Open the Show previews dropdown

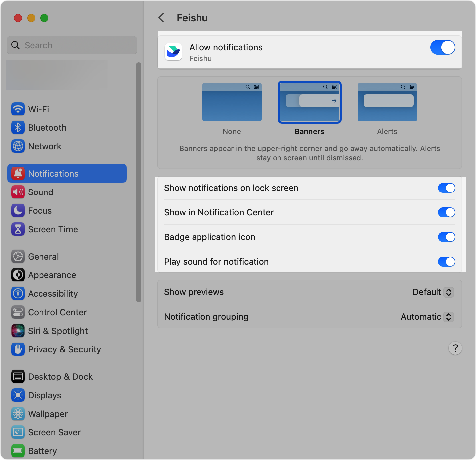(x=433, y=292)
